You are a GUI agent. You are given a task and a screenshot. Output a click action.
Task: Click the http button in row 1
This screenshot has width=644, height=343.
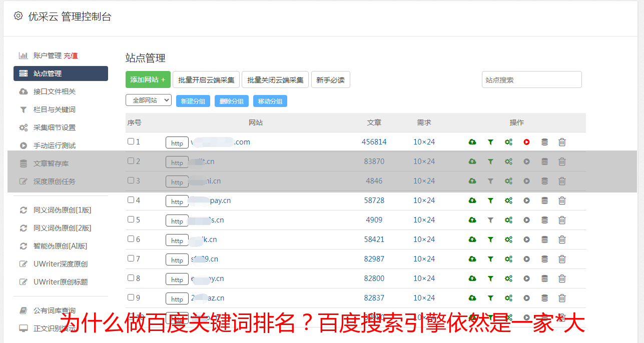[177, 142]
